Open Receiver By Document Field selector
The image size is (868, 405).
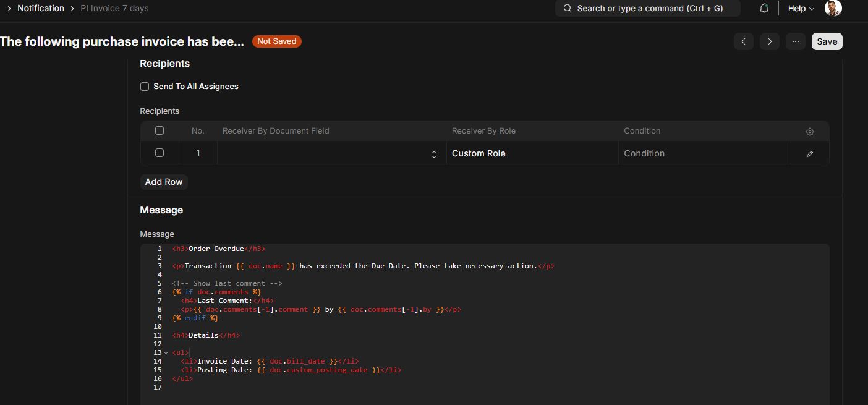(332, 153)
